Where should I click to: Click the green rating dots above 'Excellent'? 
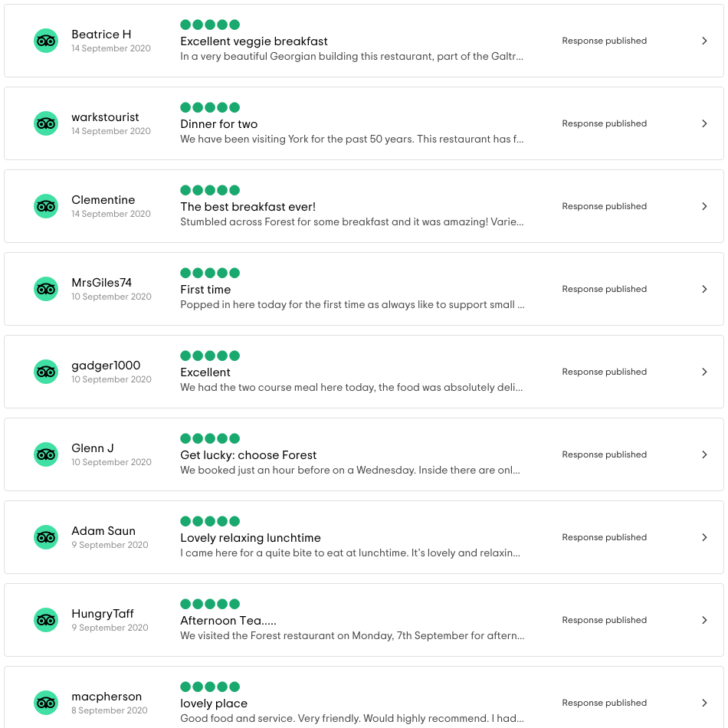pos(210,356)
